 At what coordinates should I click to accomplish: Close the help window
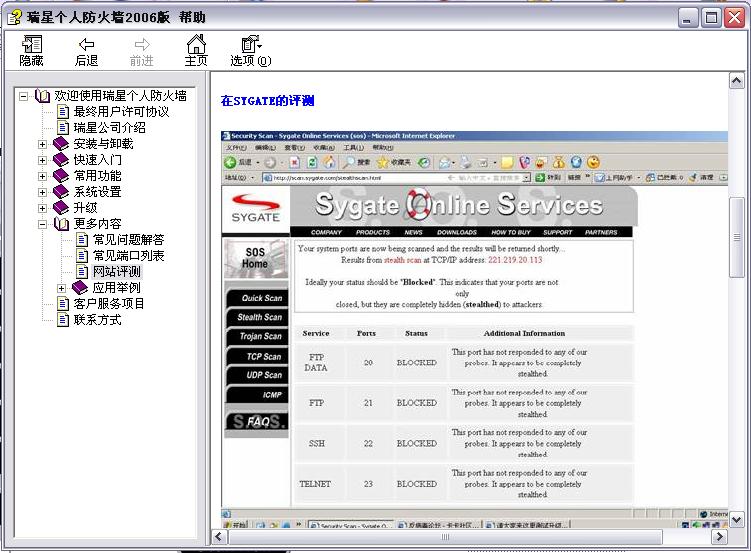click(x=734, y=19)
